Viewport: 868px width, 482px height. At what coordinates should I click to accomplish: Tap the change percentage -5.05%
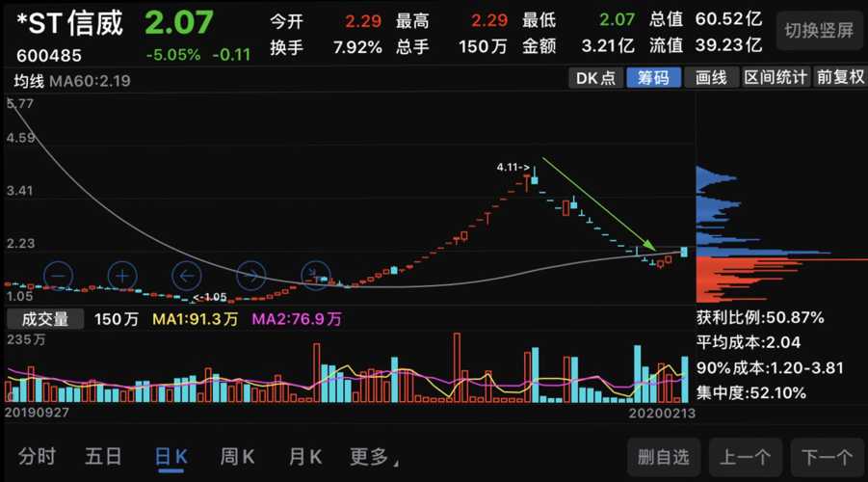[x=173, y=54]
